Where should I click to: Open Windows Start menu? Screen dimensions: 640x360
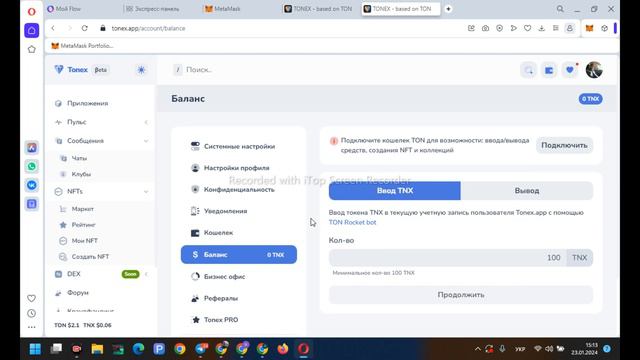(35, 349)
